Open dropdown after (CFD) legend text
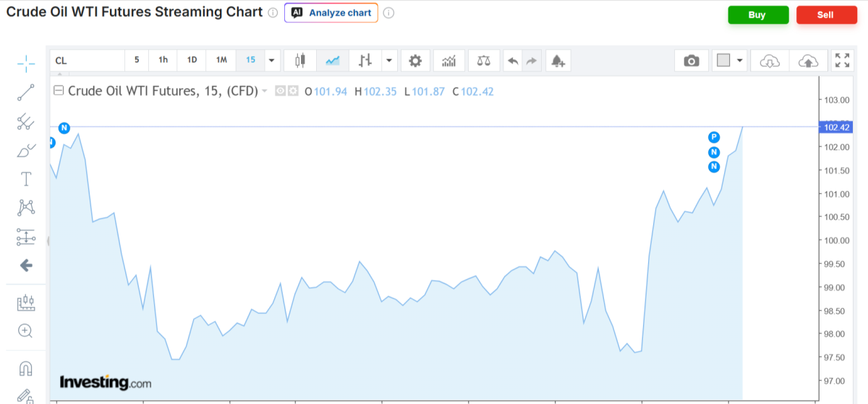This screenshot has width=868, height=404. point(265,91)
